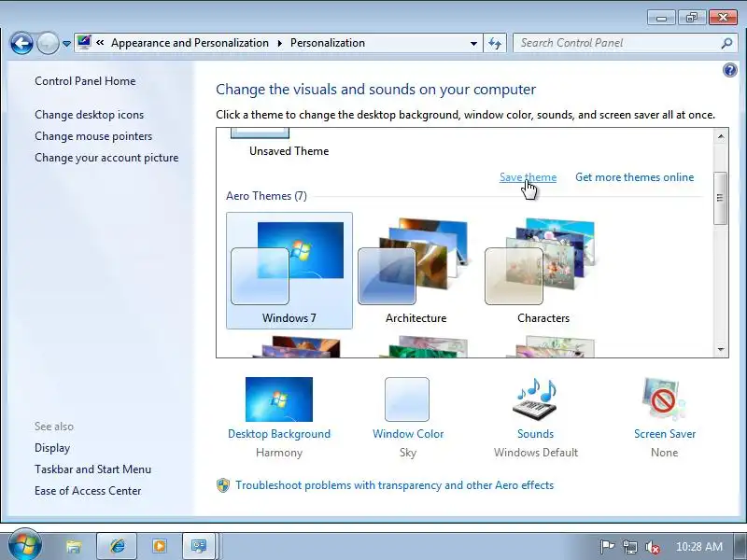Close the Personalization window
Screen dimensions: 747x560
click(x=723, y=18)
